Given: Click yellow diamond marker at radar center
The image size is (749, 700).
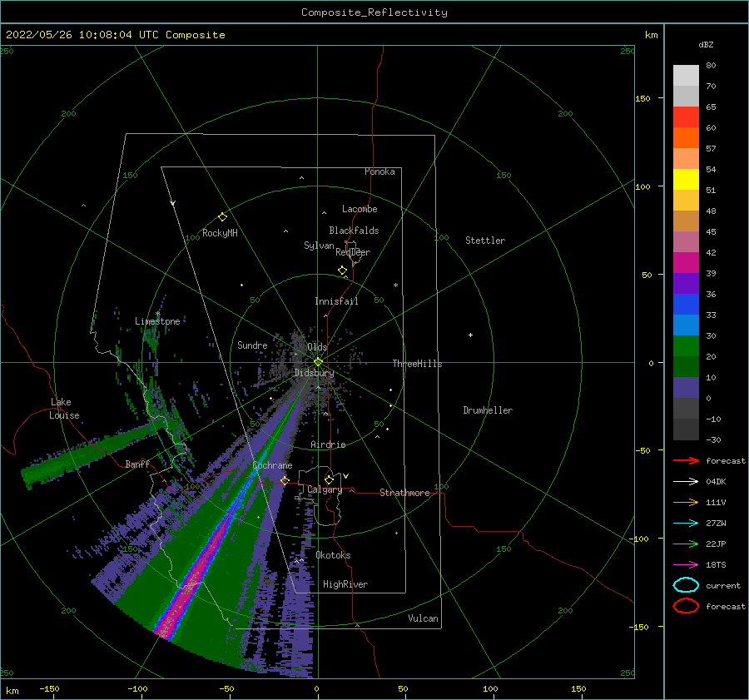Looking at the screenshot, I should click(318, 362).
